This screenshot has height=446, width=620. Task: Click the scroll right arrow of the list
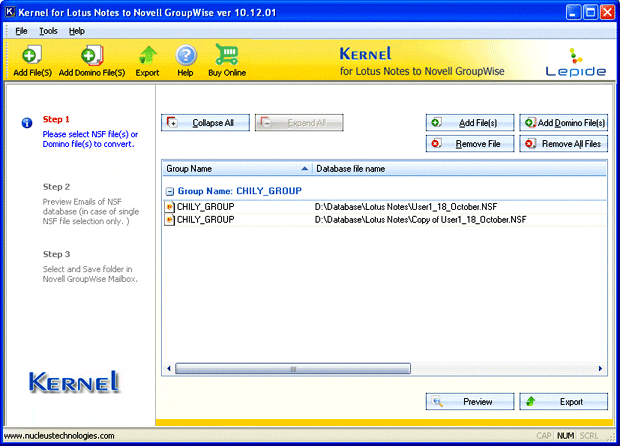pos(600,369)
